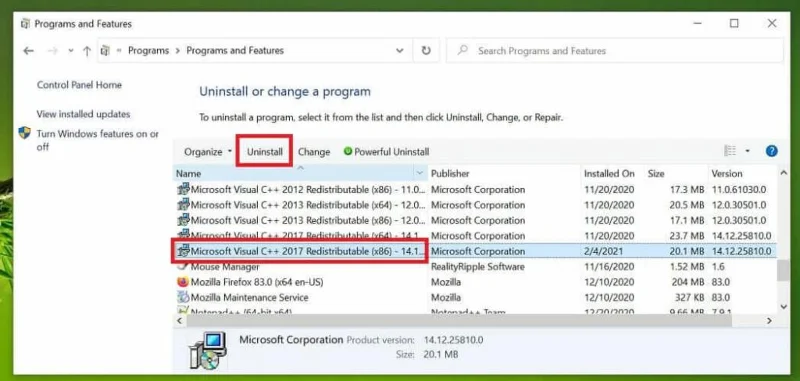Viewport: 800px width, 381px height.
Task: Click the Visual C++ 2013 (x64) installer icon
Action: (183, 205)
